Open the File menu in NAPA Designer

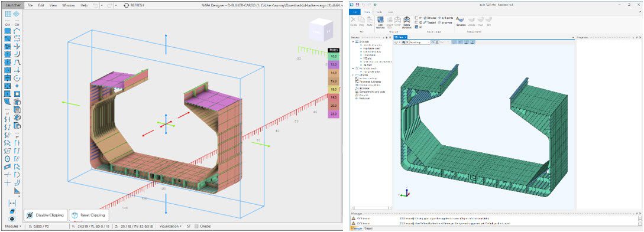pyautogui.click(x=30, y=5)
